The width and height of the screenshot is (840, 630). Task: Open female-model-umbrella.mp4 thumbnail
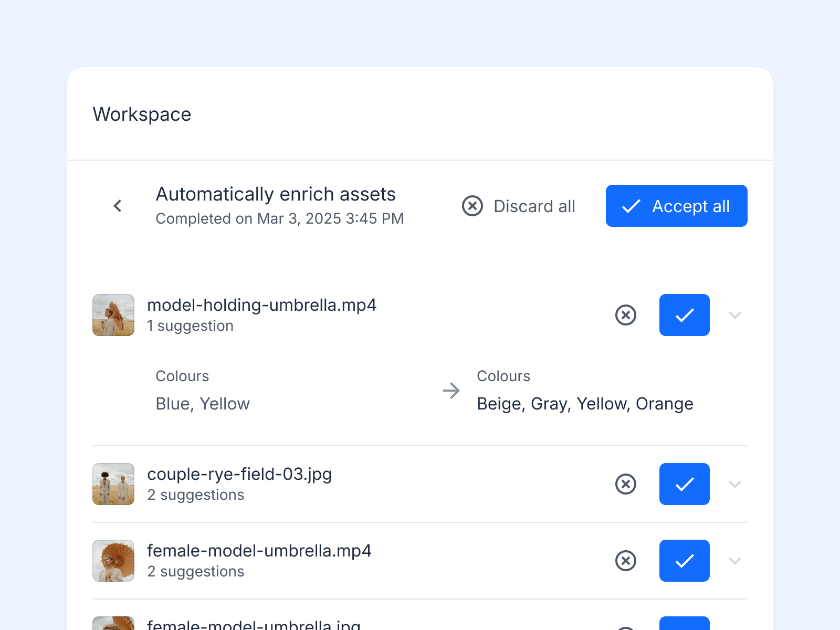tap(113, 561)
